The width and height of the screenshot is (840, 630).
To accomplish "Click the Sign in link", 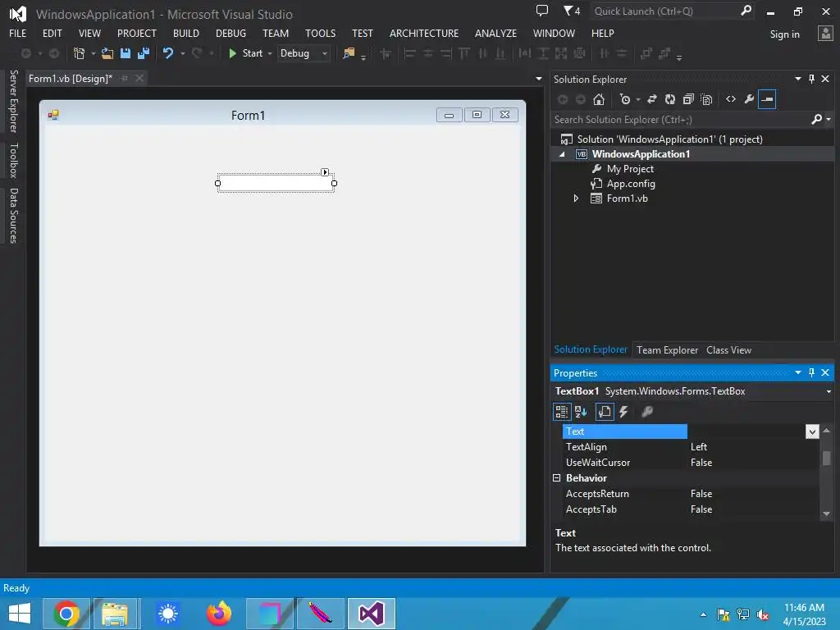I will coord(784,34).
